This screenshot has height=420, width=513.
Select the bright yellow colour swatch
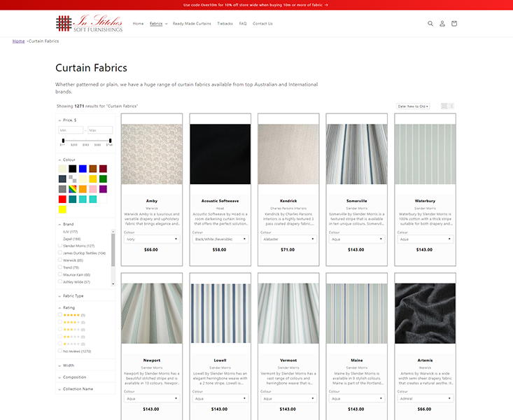point(62,209)
